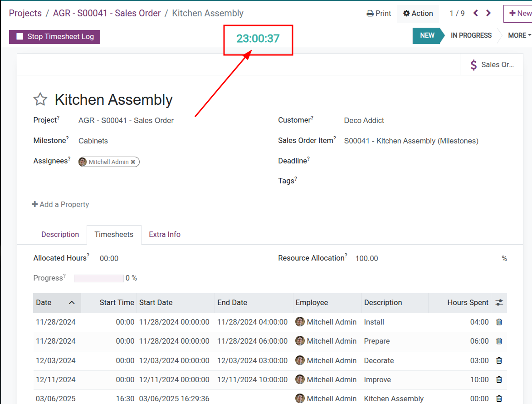The width and height of the screenshot is (532, 404).
Task: Click trash icon for Decorate entry
Action: coord(499,360)
